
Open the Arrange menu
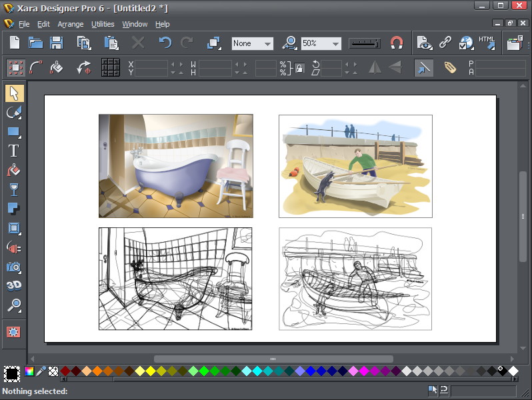coord(71,24)
